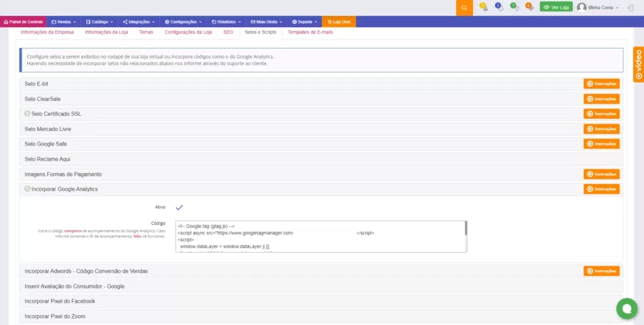Open Instruções for Selo Certificado SSL

[x=601, y=113]
